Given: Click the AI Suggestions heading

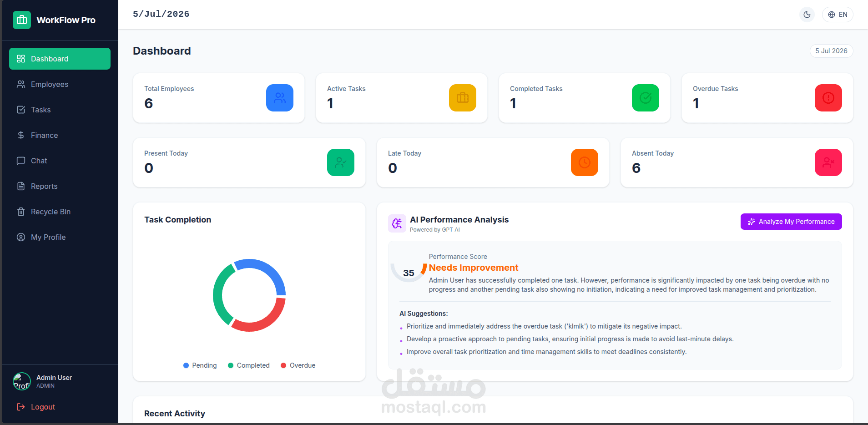Looking at the screenshot, I should coord(424,314).
